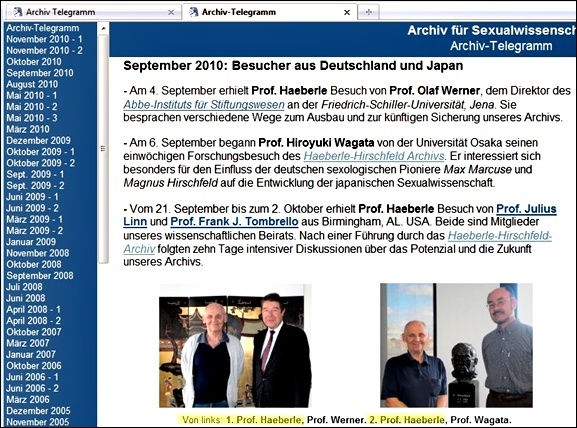The image size is (577, 428).
Task: Follow Abbe-Instituts für Stiftungswesen link
Action: point(204,105)
